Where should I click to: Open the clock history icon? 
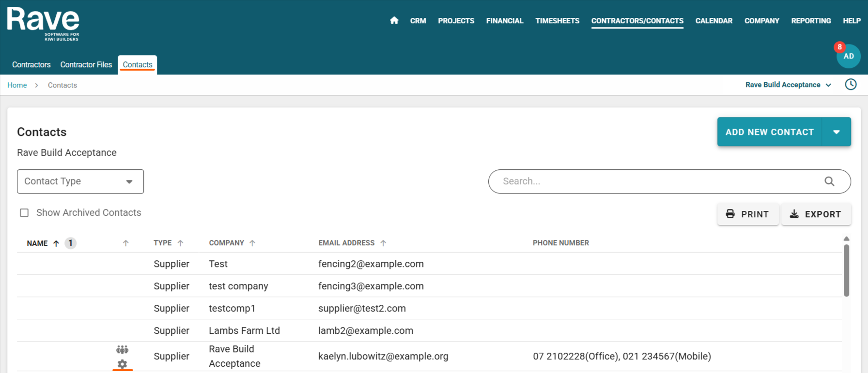851,85
